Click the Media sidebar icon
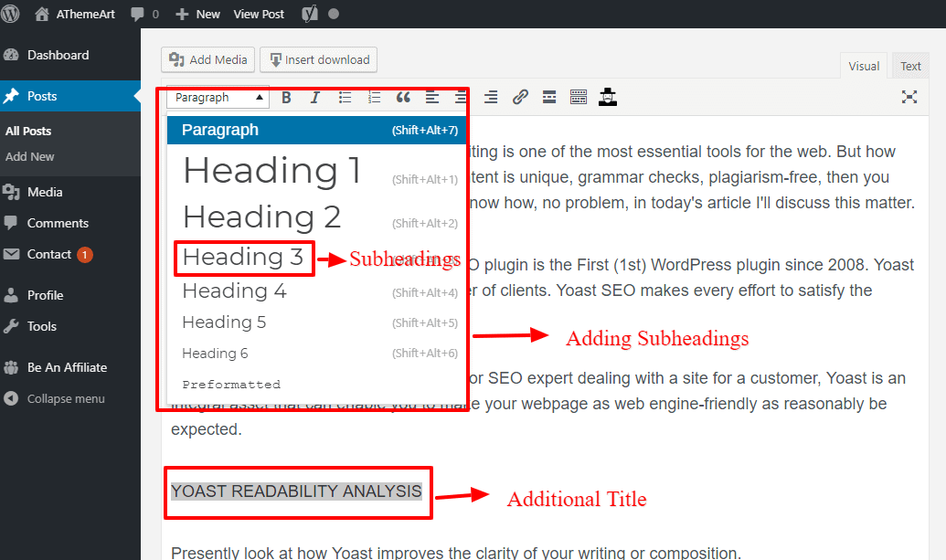The height and width of the screenshot is (560, 946). [x=11, y=192]
